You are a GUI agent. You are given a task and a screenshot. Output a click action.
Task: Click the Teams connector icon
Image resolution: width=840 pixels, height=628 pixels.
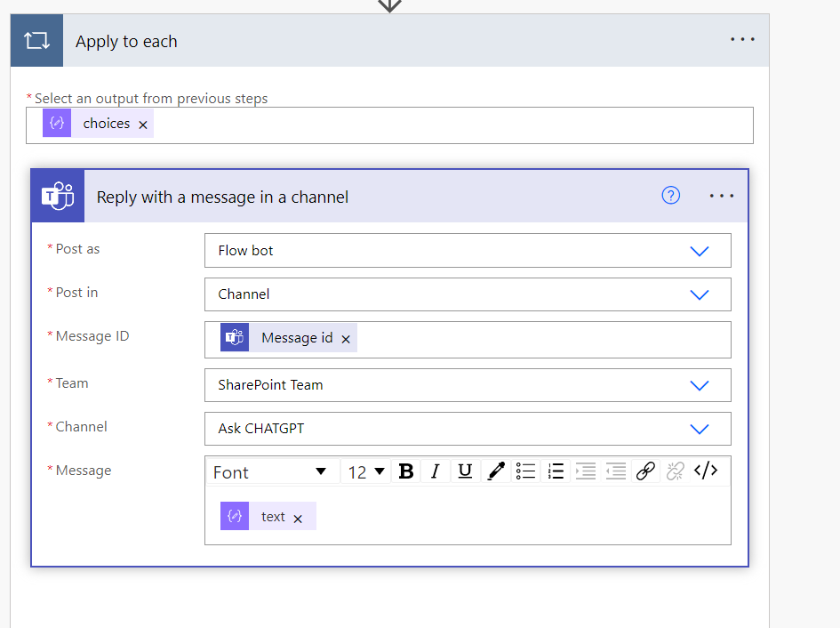click(58, 196)
